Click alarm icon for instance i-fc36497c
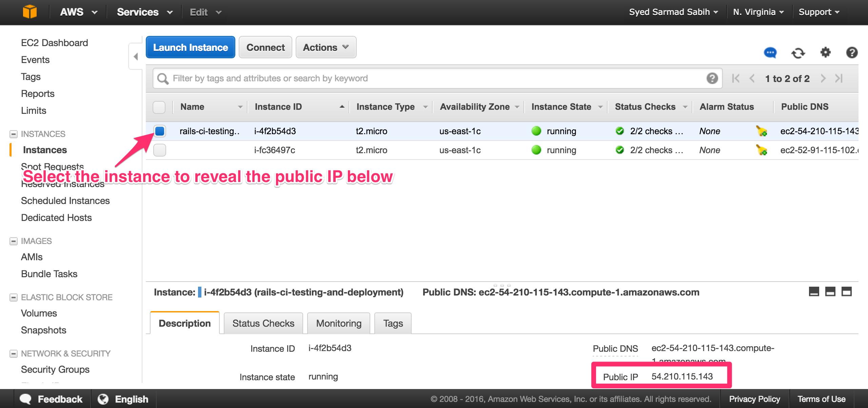The width and height of the screenshot is (868, 408). coord(762,150)
